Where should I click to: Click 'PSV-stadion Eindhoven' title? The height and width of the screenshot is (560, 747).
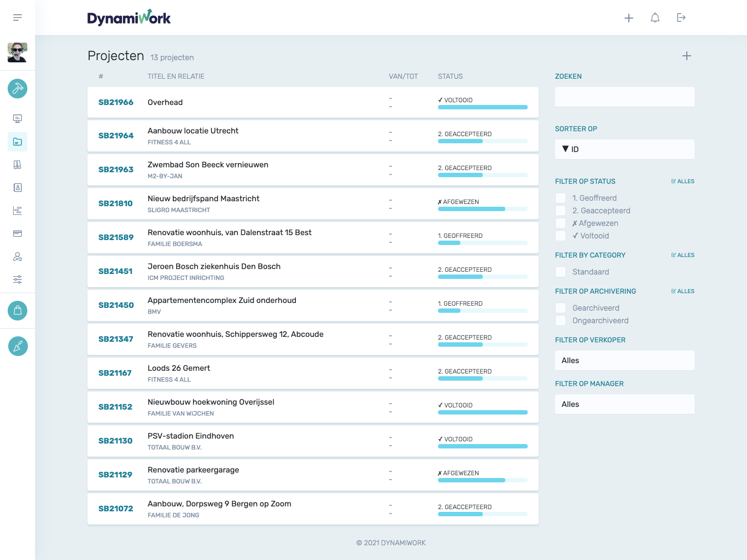click(x=191, y=436)
